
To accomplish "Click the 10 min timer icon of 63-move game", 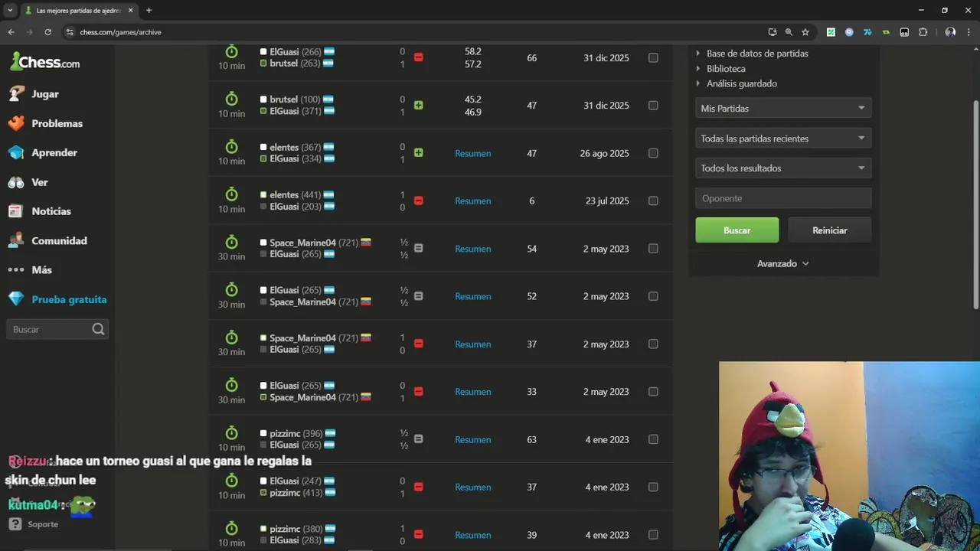I will pos(231,432).
